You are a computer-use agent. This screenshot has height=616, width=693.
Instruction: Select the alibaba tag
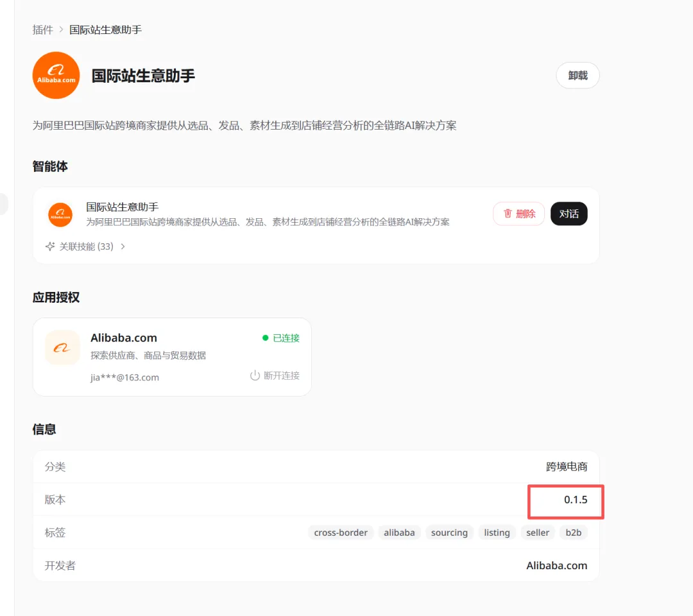coord(399,533)
